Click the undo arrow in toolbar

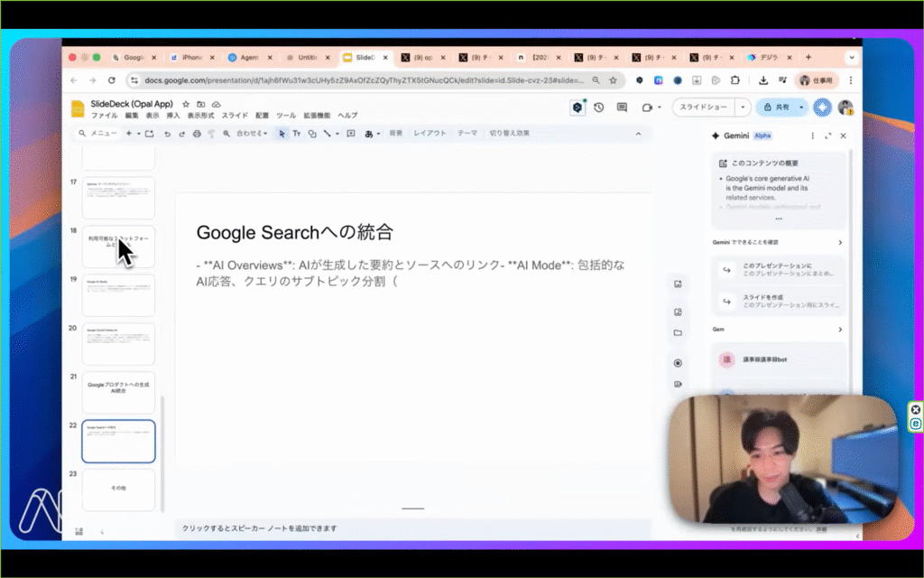coord(167,134)
